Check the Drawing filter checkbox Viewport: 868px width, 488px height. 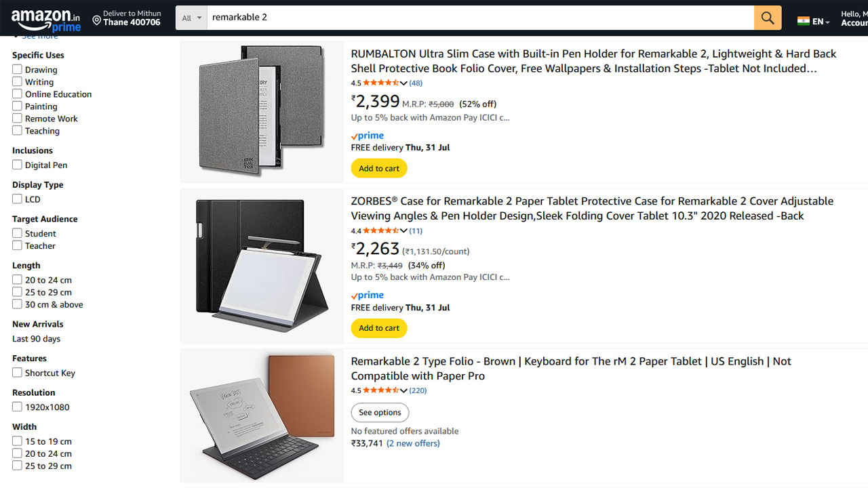point(17,69)
